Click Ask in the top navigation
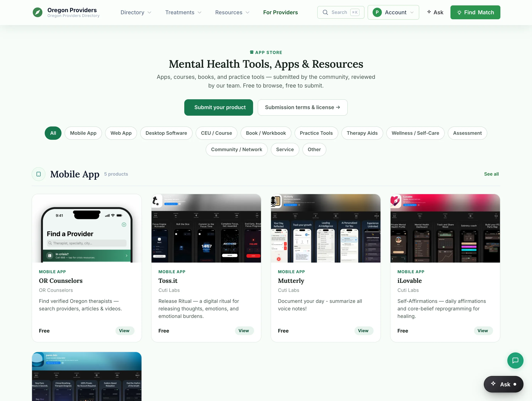 [435, 12]
